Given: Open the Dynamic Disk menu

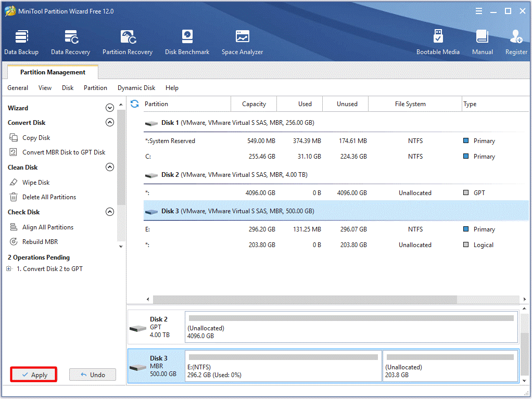Looking at the screenshot, I should pyautogui.click(x=136, y=88).
